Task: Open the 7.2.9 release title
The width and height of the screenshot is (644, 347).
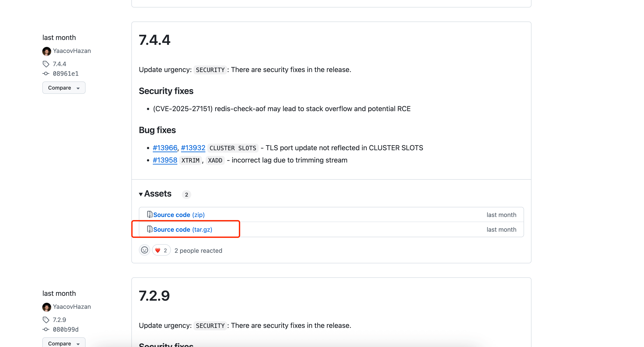Action: (x=154, y=296)
